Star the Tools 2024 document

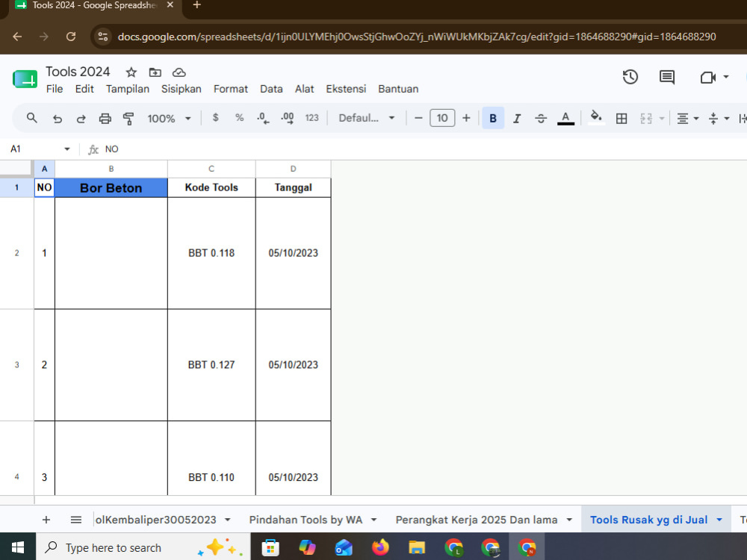[x=131, y=72]
